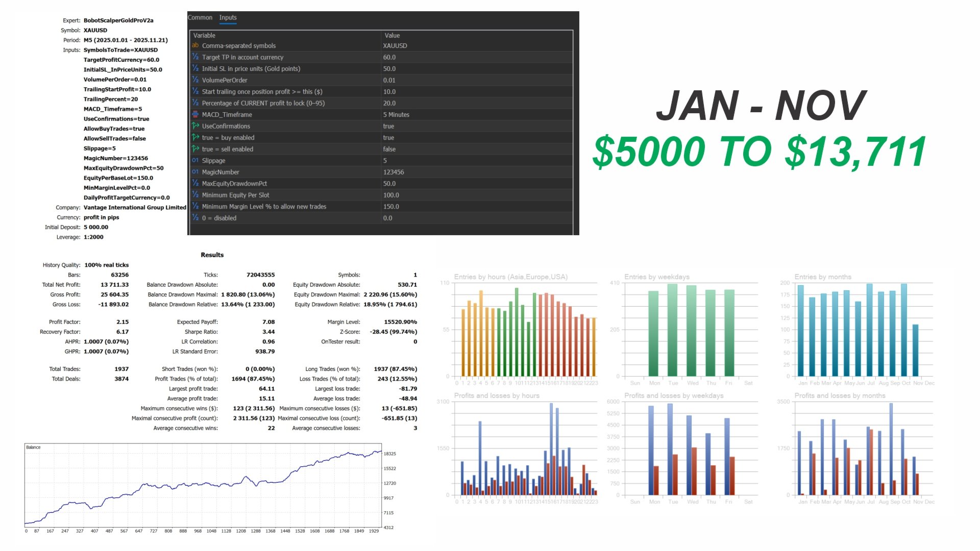Click the integer icon beside Slippage
This screenshot has width=980, height=551.
point(195,160)
